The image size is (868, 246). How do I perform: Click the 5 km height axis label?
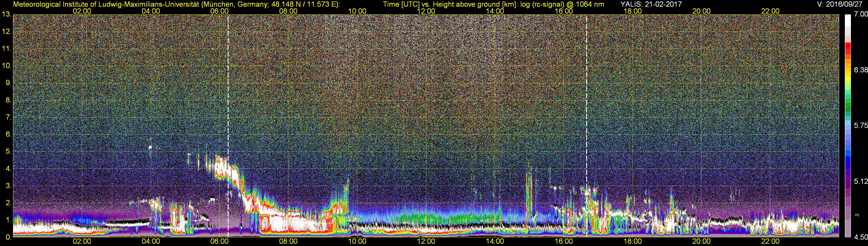point(8,151)
